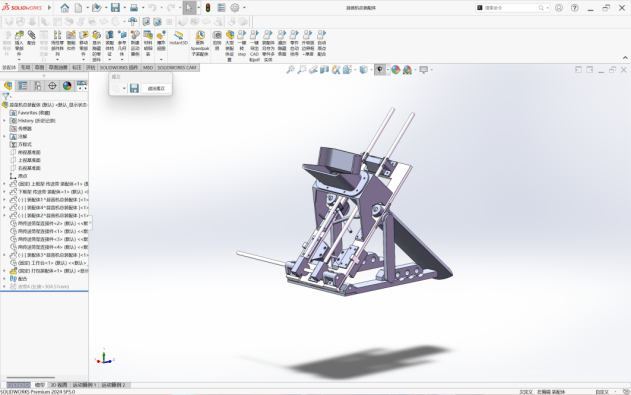Switch to the DisplayManager color ball tab
The width and height of the screenshot is (631, 395).
(67, 86)
